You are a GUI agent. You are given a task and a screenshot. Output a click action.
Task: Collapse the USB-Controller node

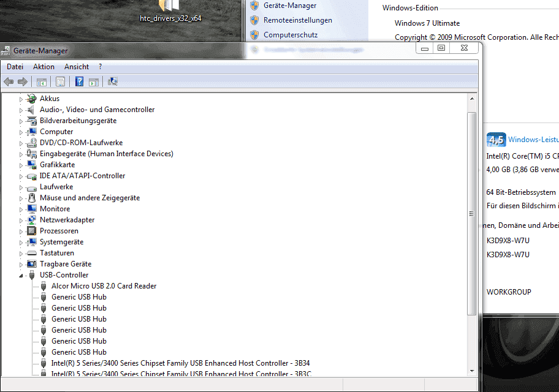point(21,276)
